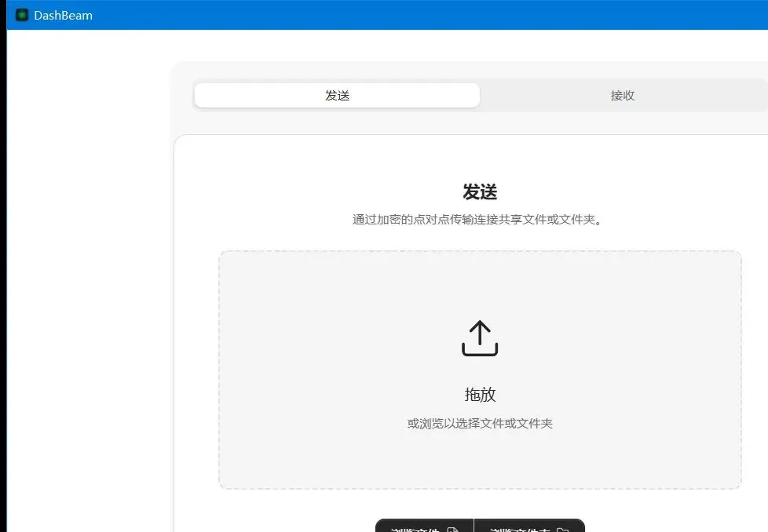Click the 浏览文件夹 button

(529, 526)
